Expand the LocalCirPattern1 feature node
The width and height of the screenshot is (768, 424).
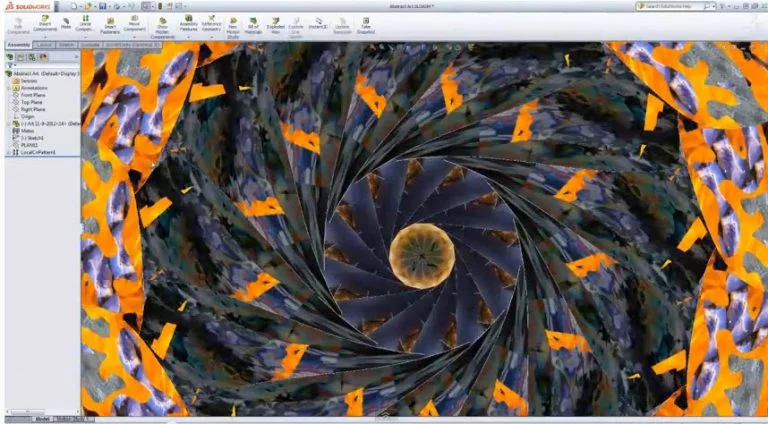[x=9, y=152]
